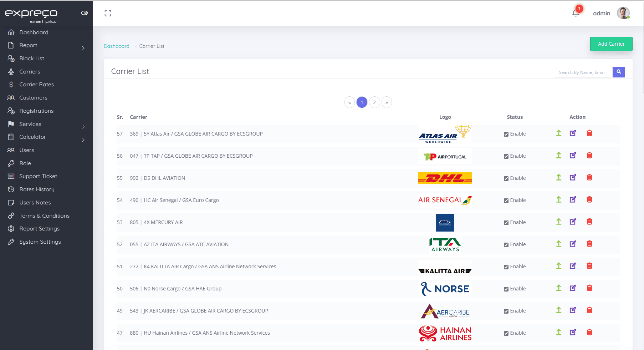Viewport: 644px width, 350px height.
Task: Edit the HU Hainan Airlines carrier
Action: tap(573, 332)
